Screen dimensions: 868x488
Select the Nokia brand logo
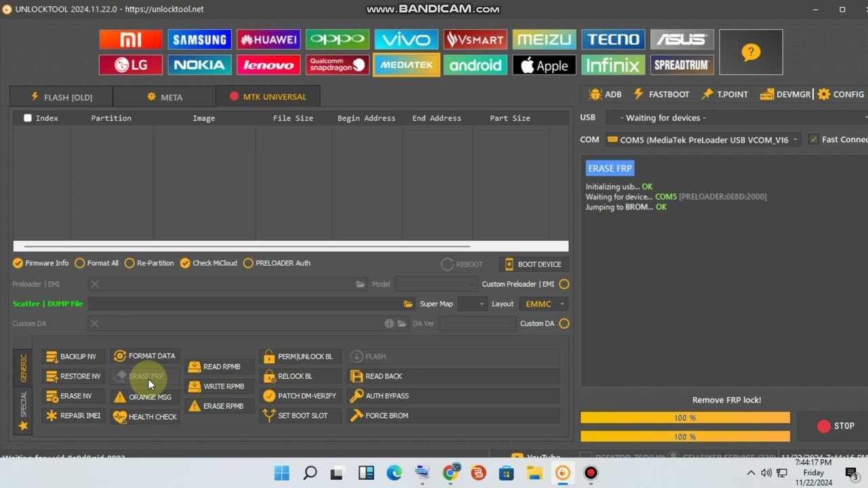pos(199,65)
